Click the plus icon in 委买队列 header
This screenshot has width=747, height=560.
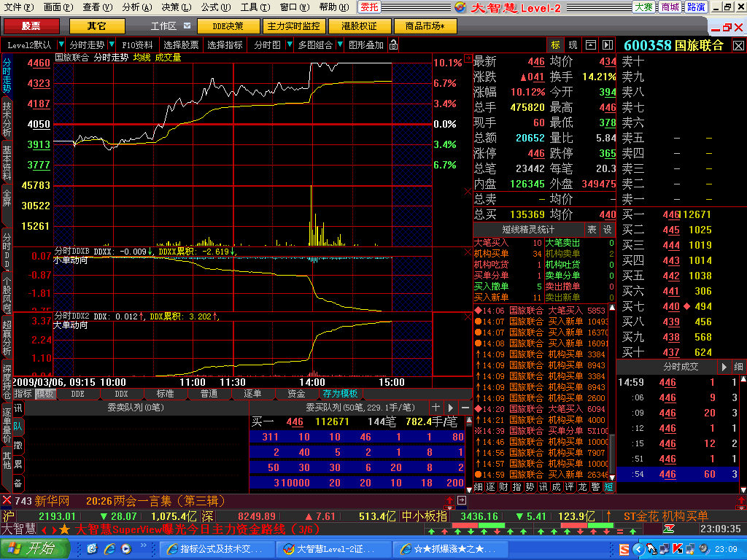point(436,408)
